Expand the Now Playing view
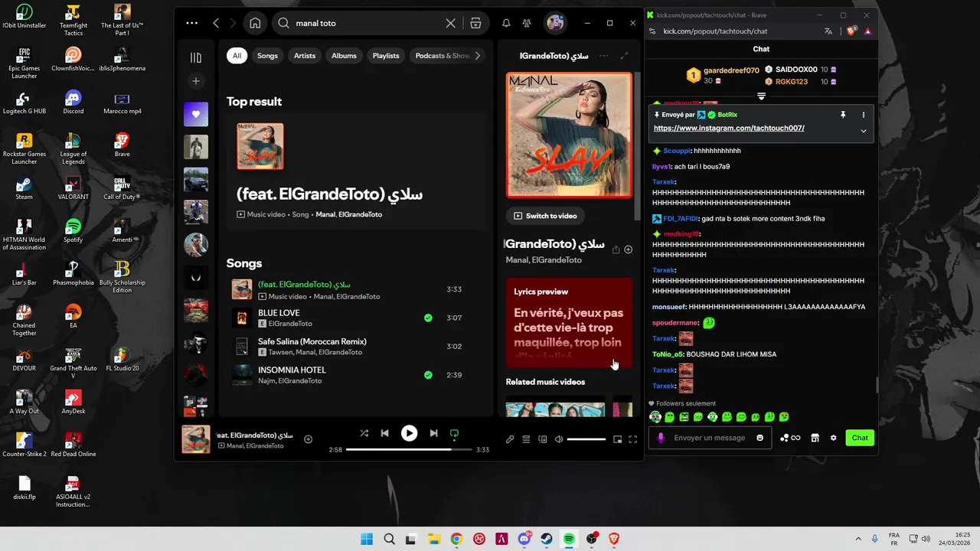 click(x=624, y=56)
